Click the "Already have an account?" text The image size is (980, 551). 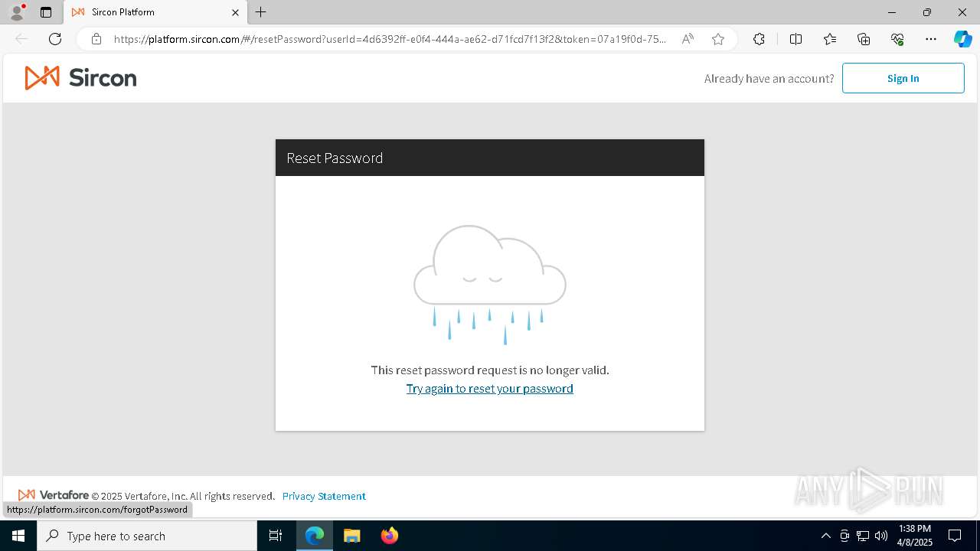[769, 78]
